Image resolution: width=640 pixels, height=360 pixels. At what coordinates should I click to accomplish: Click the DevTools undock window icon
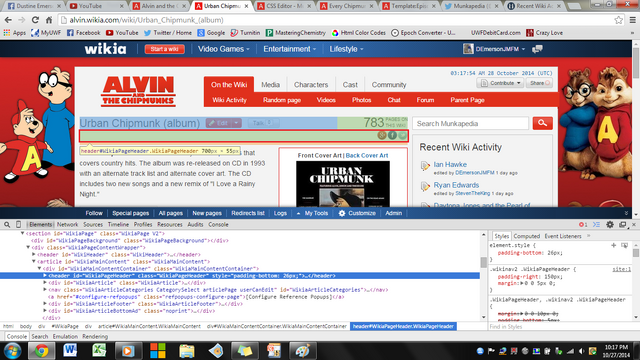click(x=622, y=224)
